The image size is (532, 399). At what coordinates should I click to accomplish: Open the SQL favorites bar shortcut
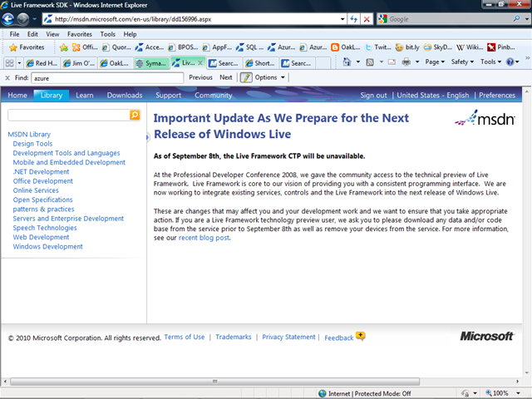(249, 47)
